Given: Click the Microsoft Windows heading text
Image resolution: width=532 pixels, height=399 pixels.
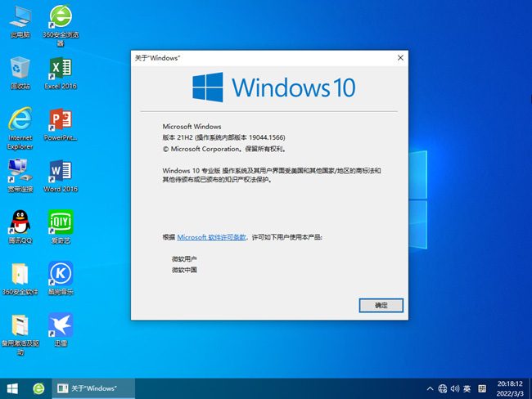Looking at the screenshot, I should [x=192, y=127].
